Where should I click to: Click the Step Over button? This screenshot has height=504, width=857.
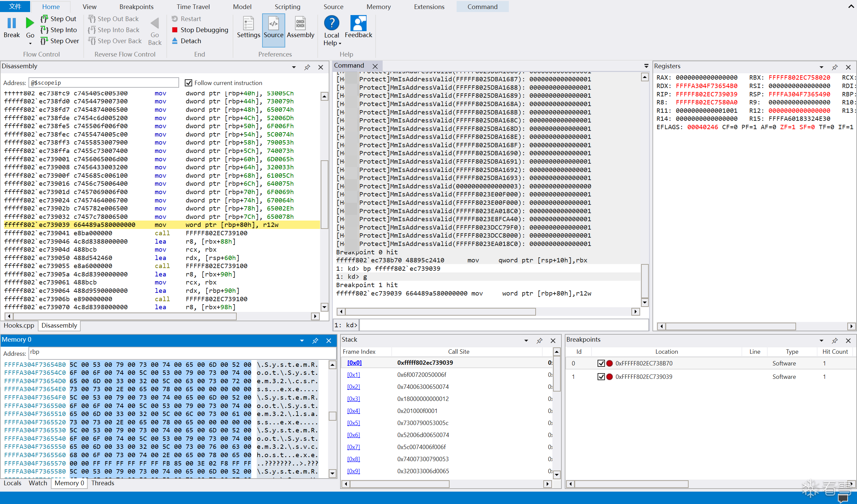[x=60, y=41]
